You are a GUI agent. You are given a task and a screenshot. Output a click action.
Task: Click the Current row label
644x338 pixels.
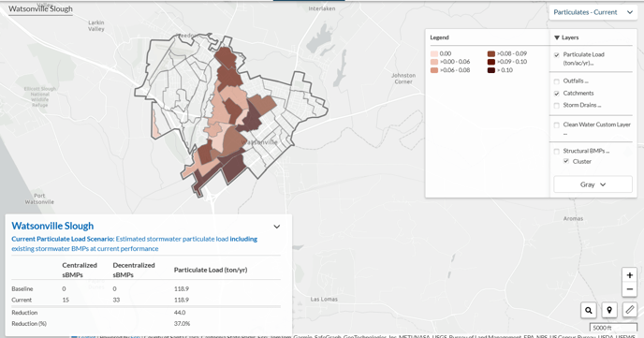point(22,300)
